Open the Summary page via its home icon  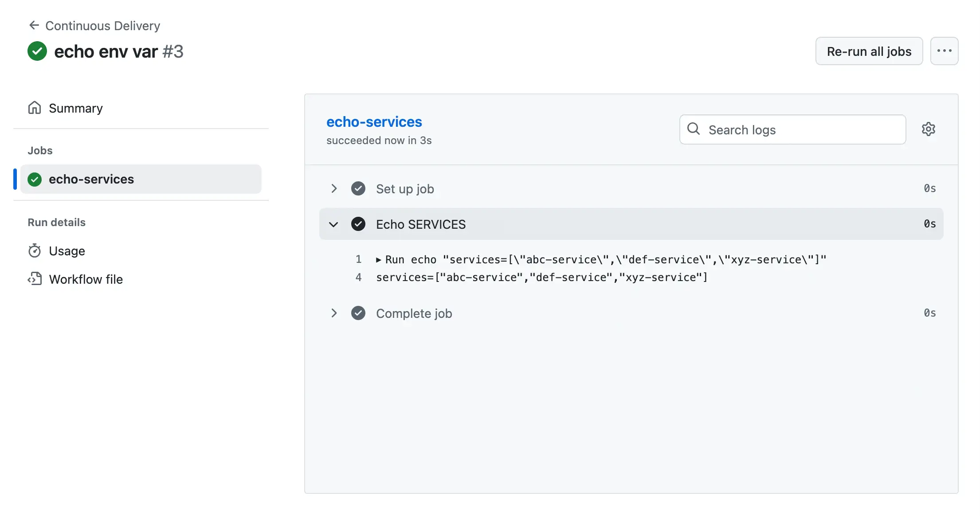(35, 108)
